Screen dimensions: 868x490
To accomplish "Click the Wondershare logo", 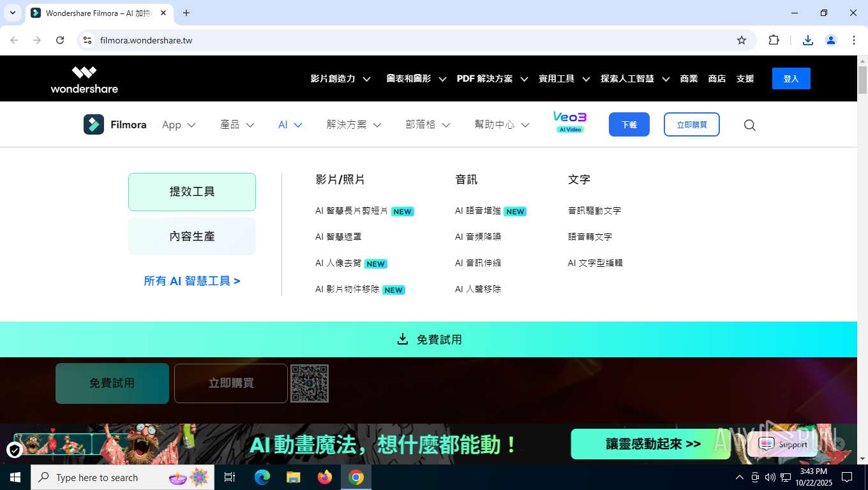I will pos(84,79).
